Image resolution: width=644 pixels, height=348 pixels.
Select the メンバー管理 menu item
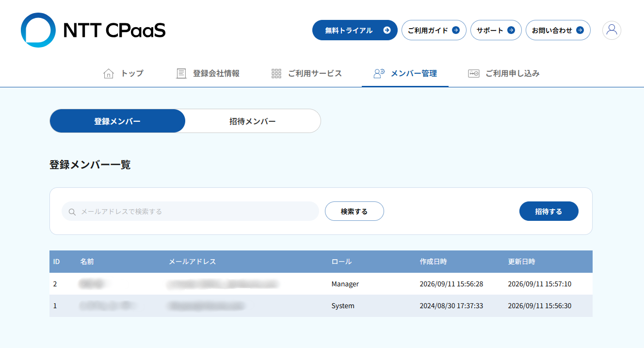point(405,73)
